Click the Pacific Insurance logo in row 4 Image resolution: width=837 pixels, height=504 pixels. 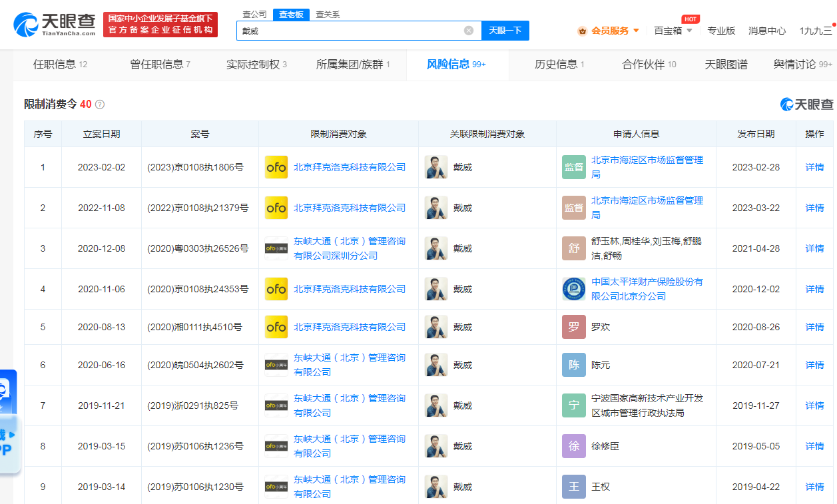(574, 289)
